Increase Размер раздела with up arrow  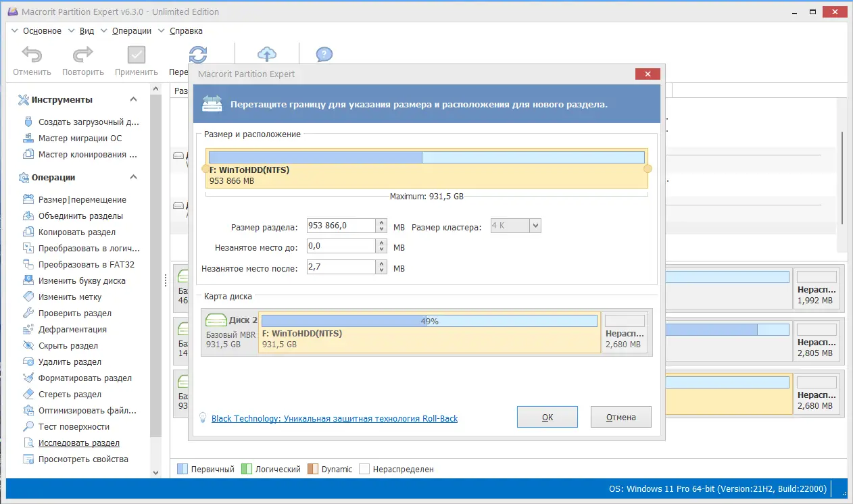coord(382,223)
